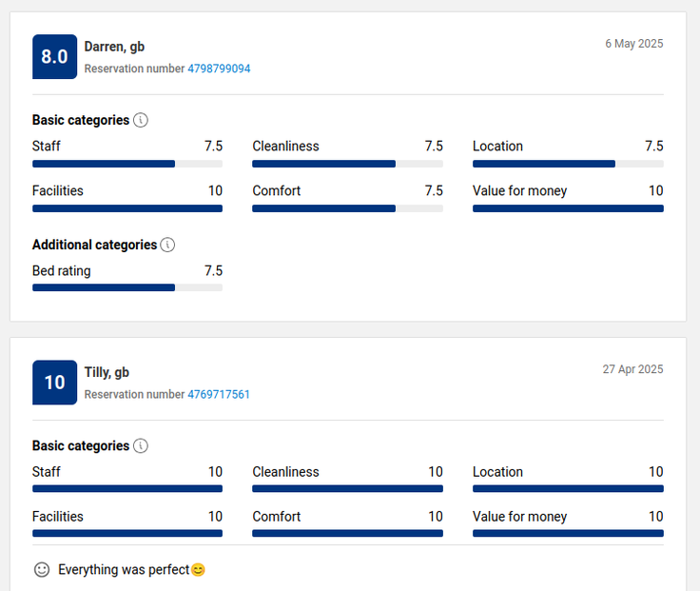Click the smiley face icon before review comment
The height and width of the screenshot is (591, 700).
(x=42, y=569)
